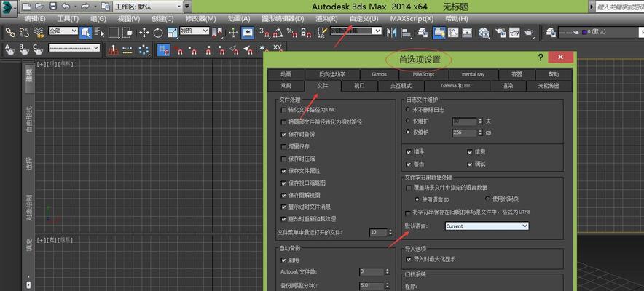The width and height of the screenshot is (644, 291).
Task: Open Select by Name list icon
Action: click(x=99, y=33)
